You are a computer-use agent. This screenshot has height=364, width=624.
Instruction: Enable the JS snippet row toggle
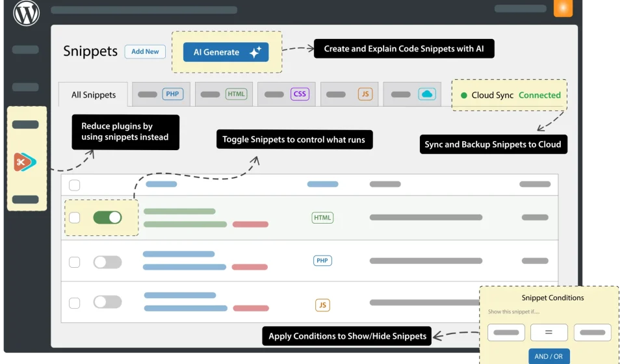(107, 302)
